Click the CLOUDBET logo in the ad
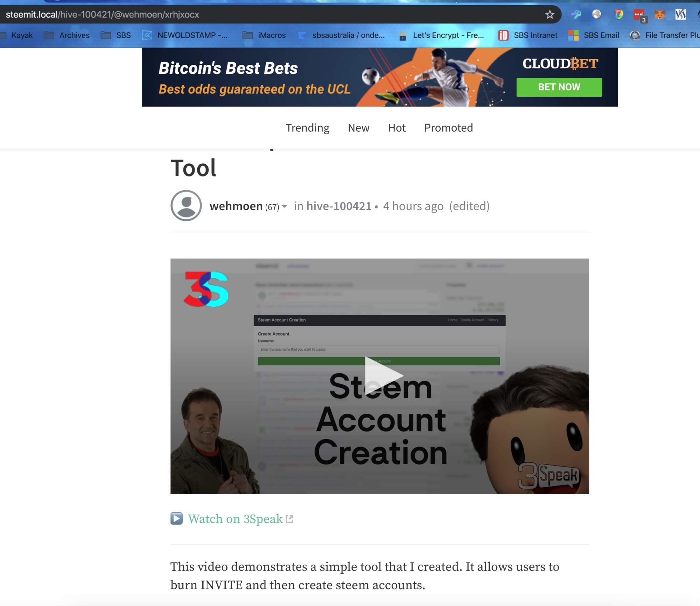700x606 pixels. click(560, 64)
